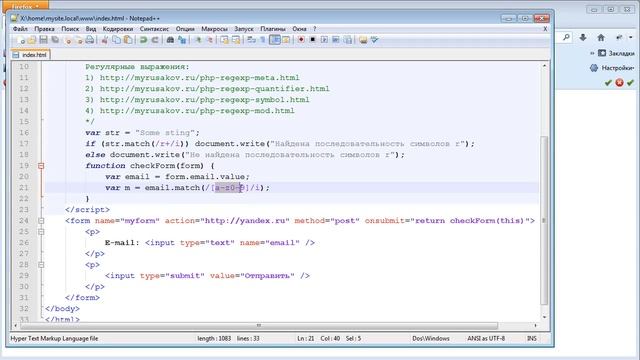Click the vertical scrollbar up arrow
This screenshot has height=360, width=640.
pyautogui.click(x=544, y=66)
